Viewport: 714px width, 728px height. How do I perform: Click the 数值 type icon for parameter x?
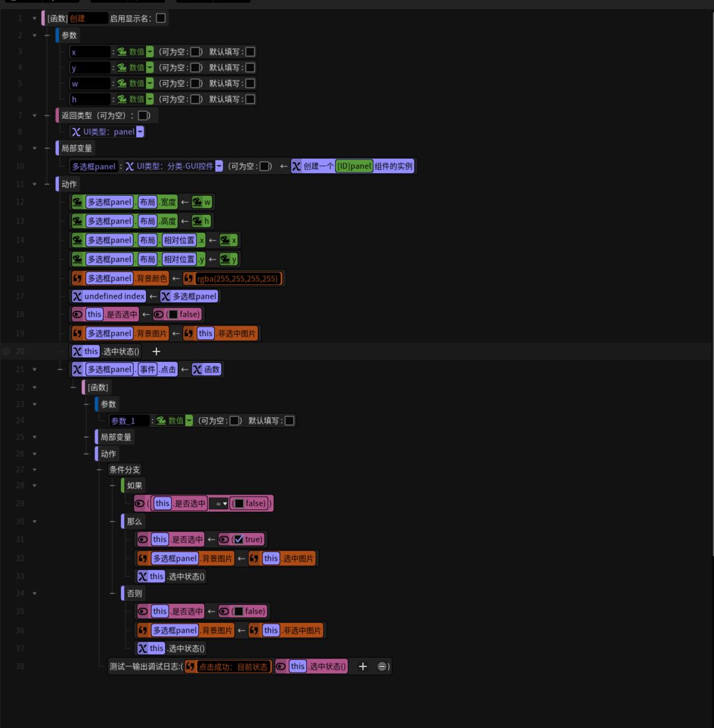(x=122, y=52)
